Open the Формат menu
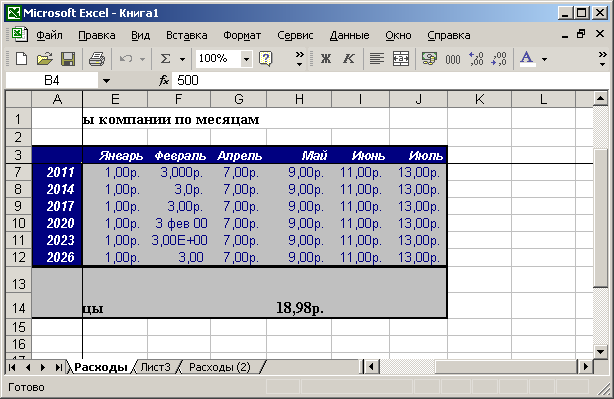This screenshot has width=614, height=399. 242,35
